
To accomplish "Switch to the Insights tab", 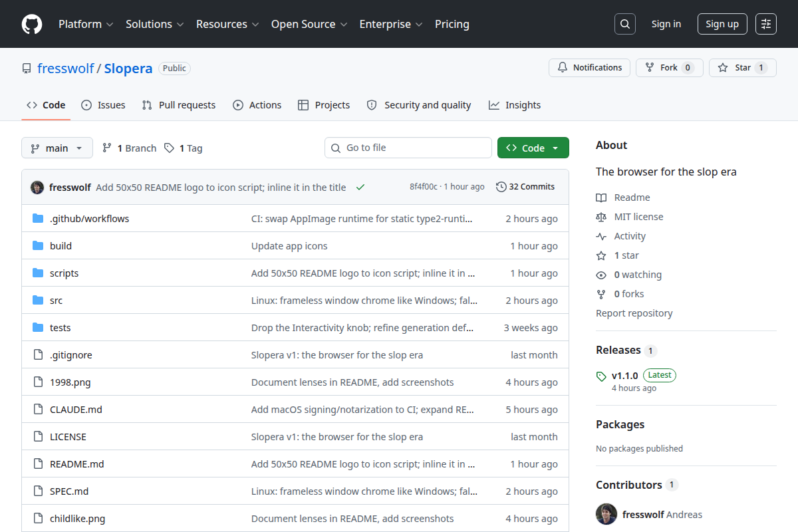I will [515, 105].
